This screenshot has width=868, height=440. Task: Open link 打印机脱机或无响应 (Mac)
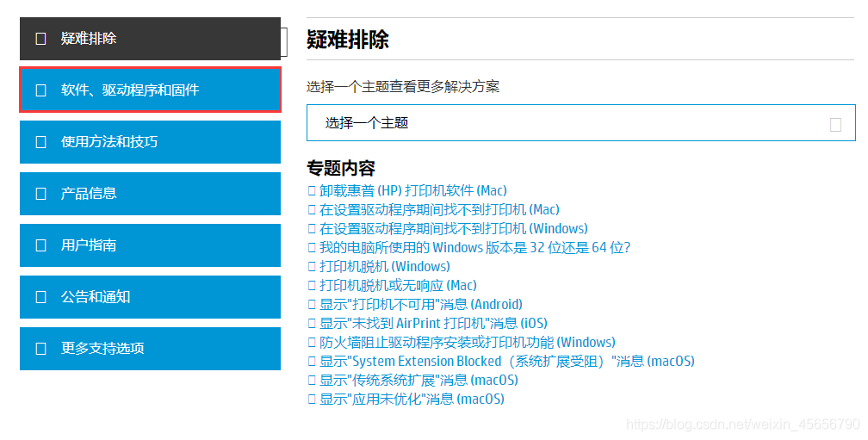tap(398, 286)
